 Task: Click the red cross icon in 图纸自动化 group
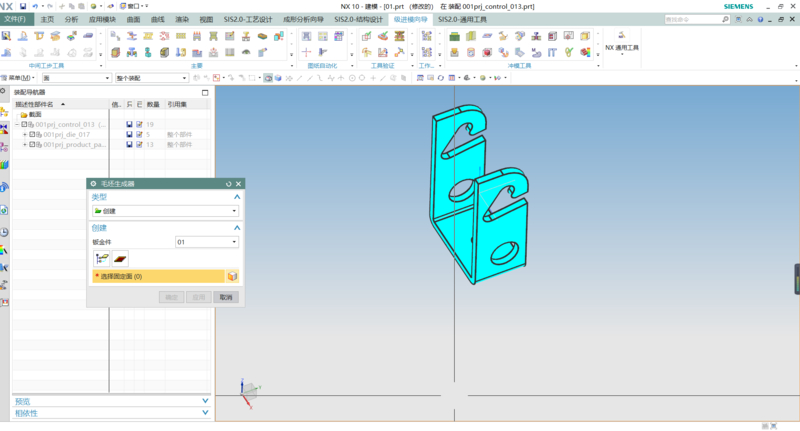(x=306, y=53)
